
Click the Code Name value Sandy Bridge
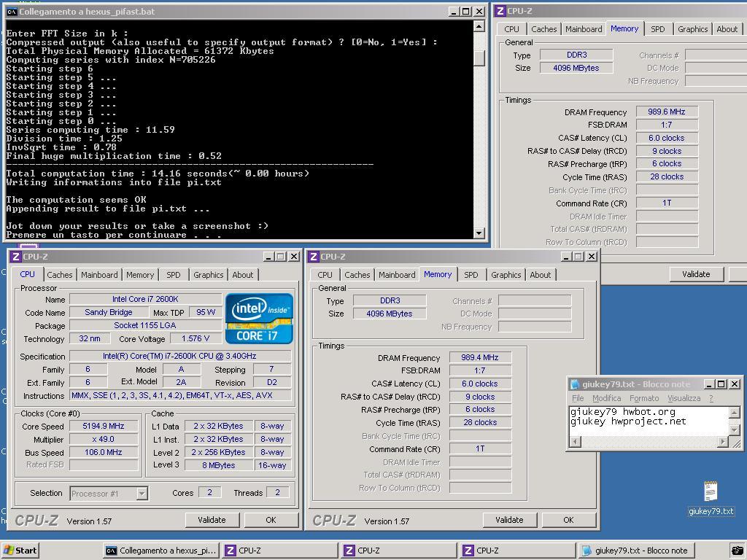pos(109,312)
